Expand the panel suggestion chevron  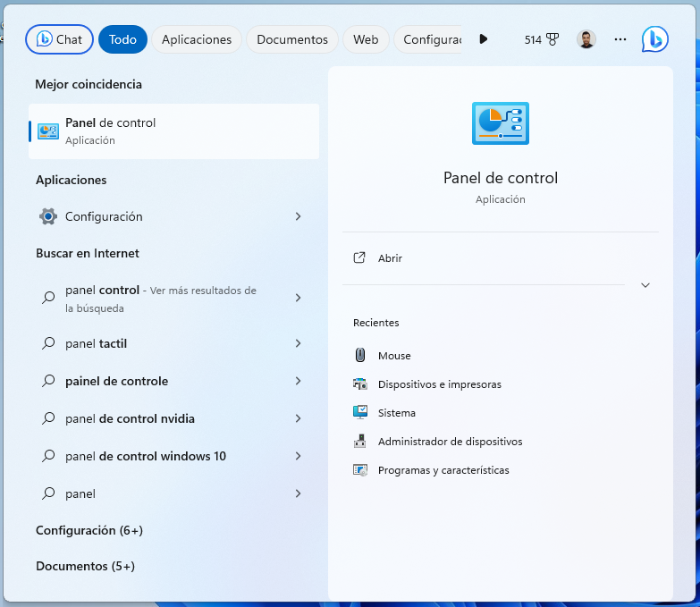(299, 493)
